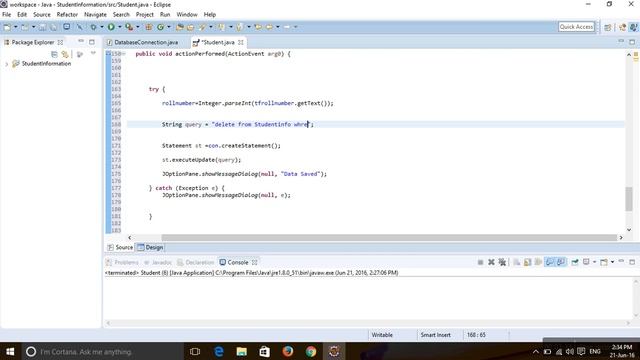This screenshot has width=640, height=360.
Task: Click the New Java Class icon
Action: coord(160,27)
